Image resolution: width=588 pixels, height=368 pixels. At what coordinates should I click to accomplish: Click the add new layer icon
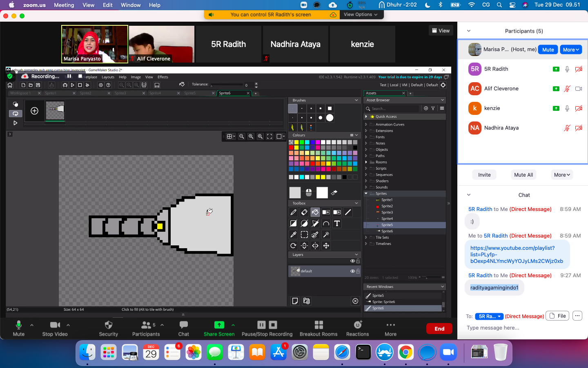295,301
